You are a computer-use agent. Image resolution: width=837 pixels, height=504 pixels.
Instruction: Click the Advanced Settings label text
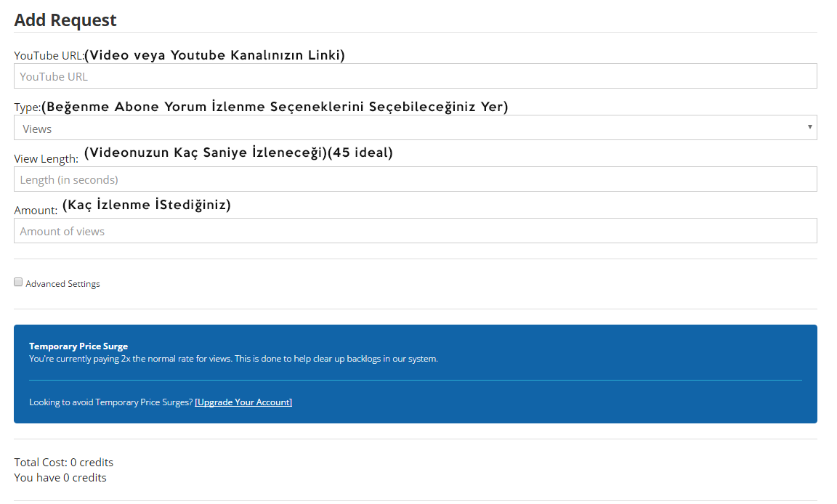coord(62,284)
